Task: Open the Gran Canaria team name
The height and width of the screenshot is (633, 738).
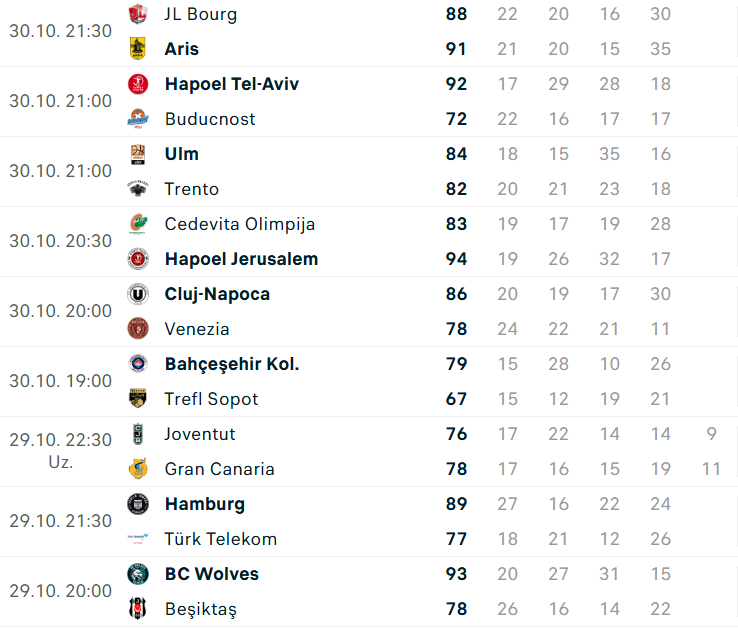Action: pos(219,469)
